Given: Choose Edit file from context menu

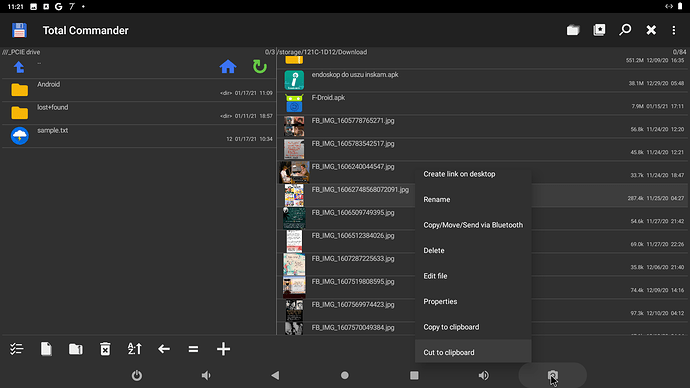Looking at the screenshot, I should coord(473,276).
